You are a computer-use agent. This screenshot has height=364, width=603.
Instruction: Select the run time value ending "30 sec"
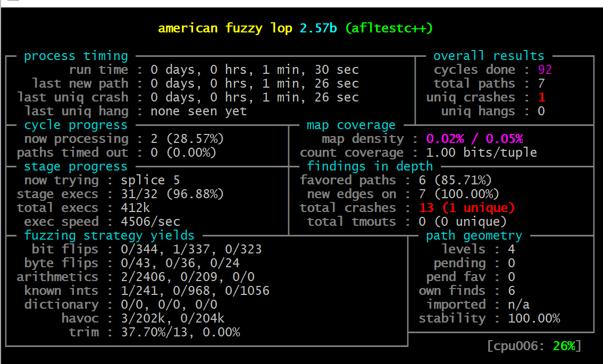tap(255, 70)
